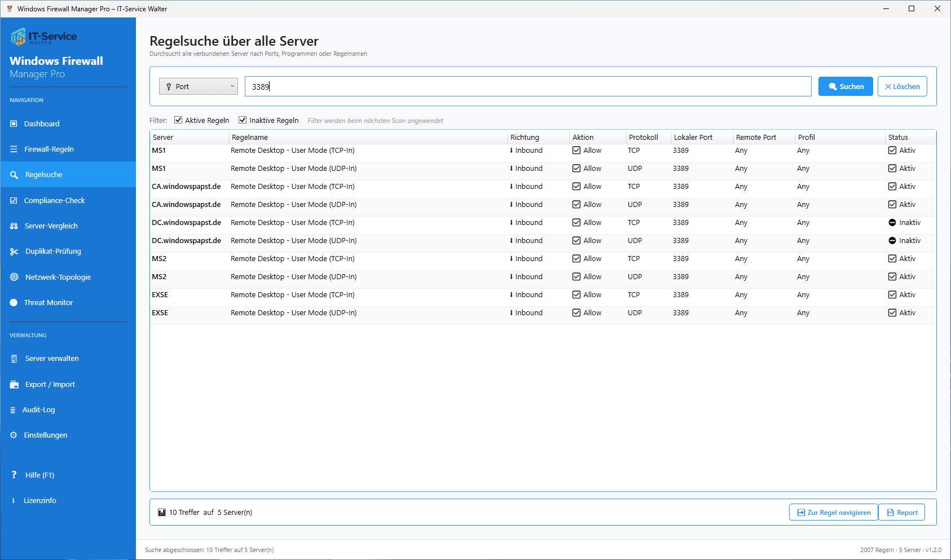Screen dimensions: 951x560
Task: Open Compliance-Check via its sidebar icon
Action: 14,201
